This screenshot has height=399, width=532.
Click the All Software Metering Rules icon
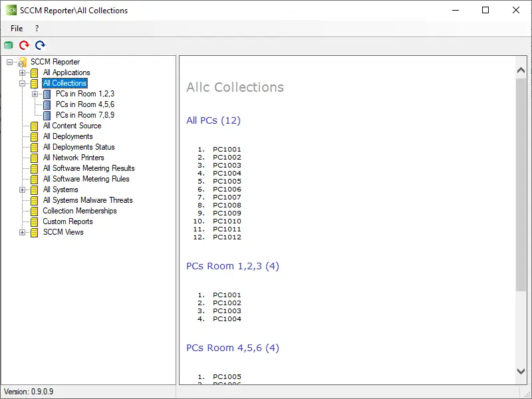35,179
